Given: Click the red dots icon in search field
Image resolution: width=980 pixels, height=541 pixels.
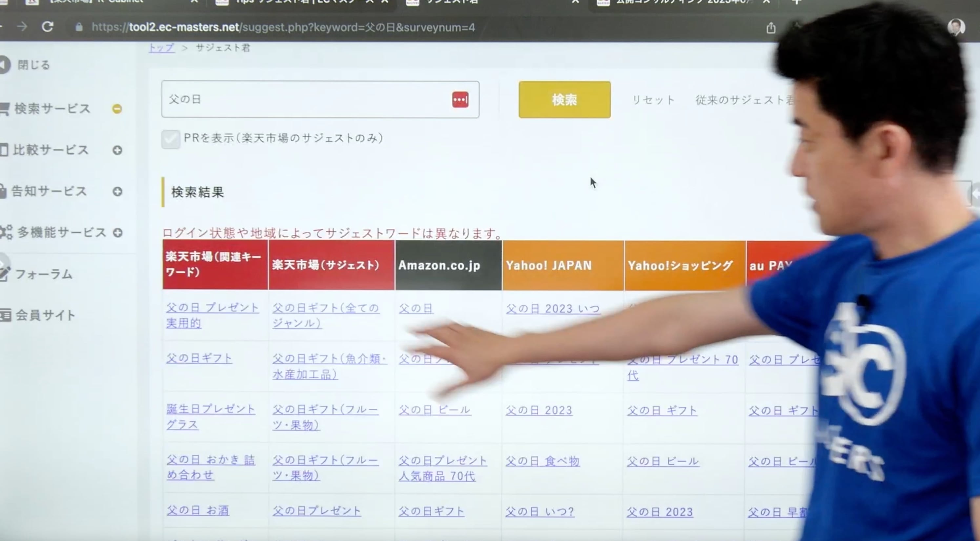Looking at the screenshot, I should pyautogui.click(x=460, y=100).
